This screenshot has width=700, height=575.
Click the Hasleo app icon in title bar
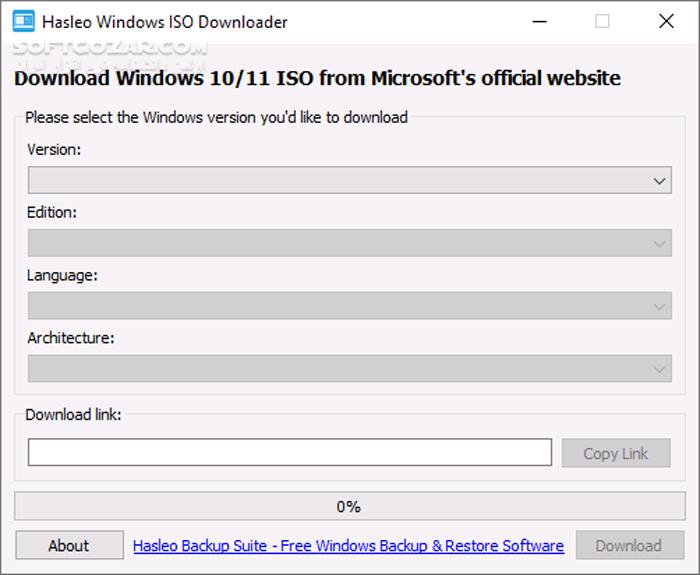(23, 21)
